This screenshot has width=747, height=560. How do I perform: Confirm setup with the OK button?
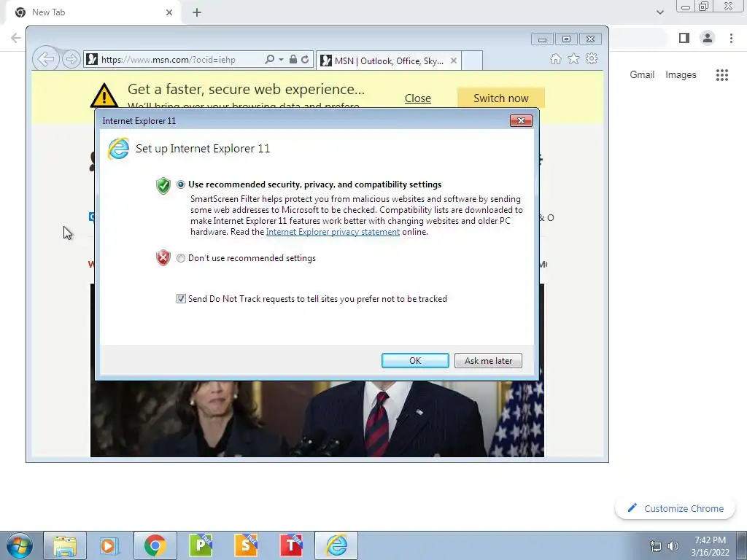(x=415, y=360)
